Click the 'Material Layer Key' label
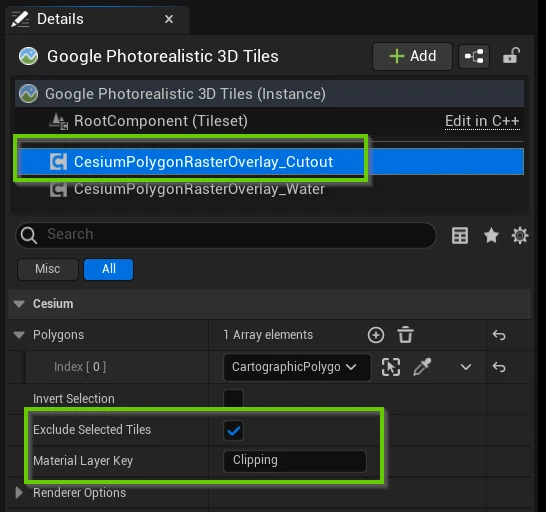The width and height of the screenshot is (546, 512). (x=83, y=461)
